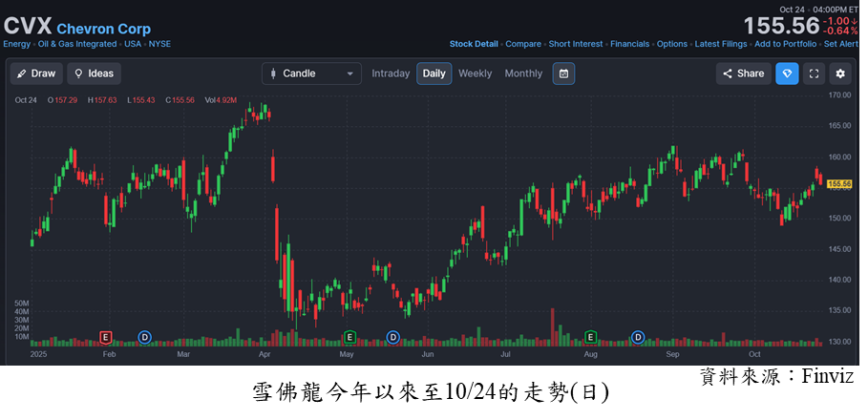Open the Short Interest link

575,44
